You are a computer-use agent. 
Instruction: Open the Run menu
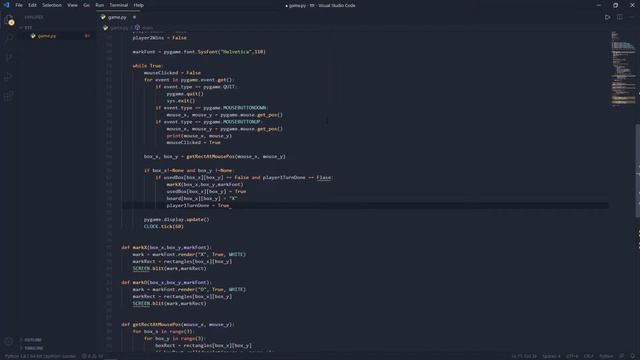tap(100, 5)
